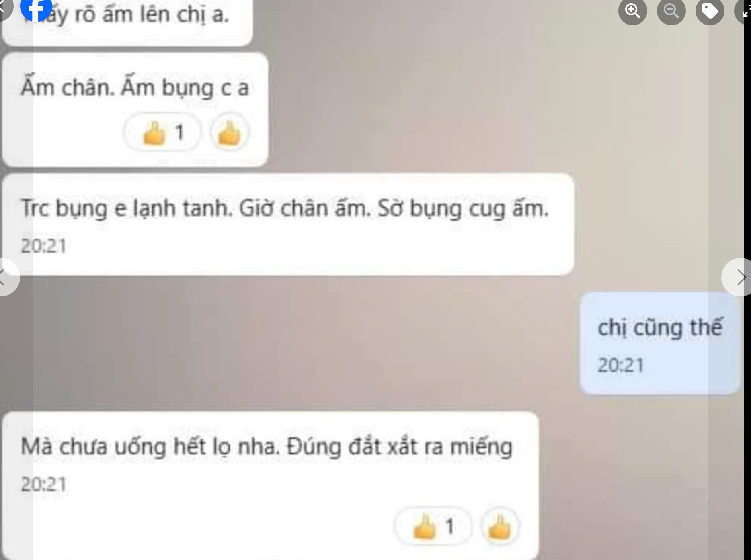The width and height of the screenshot is (751, 560).
Task: Click the like button beside 'Ấm chân' reaction count
Action: (229, 132)
